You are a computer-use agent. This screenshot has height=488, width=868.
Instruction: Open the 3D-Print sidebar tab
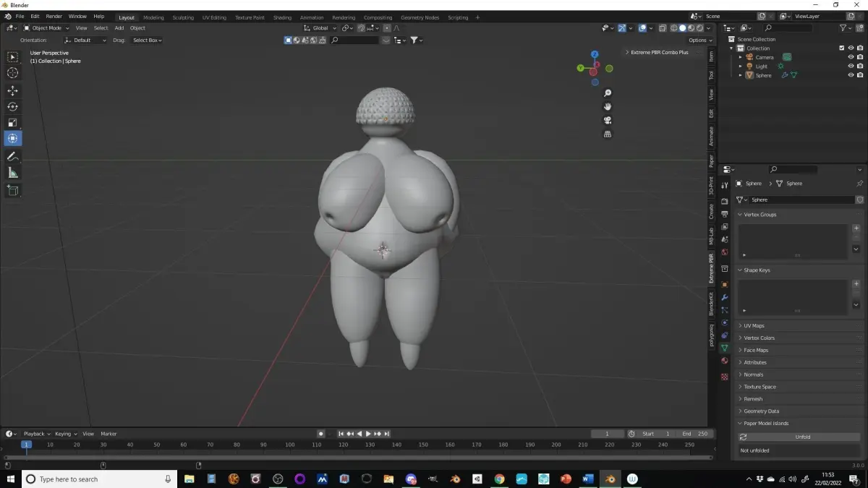coord(711,186)
